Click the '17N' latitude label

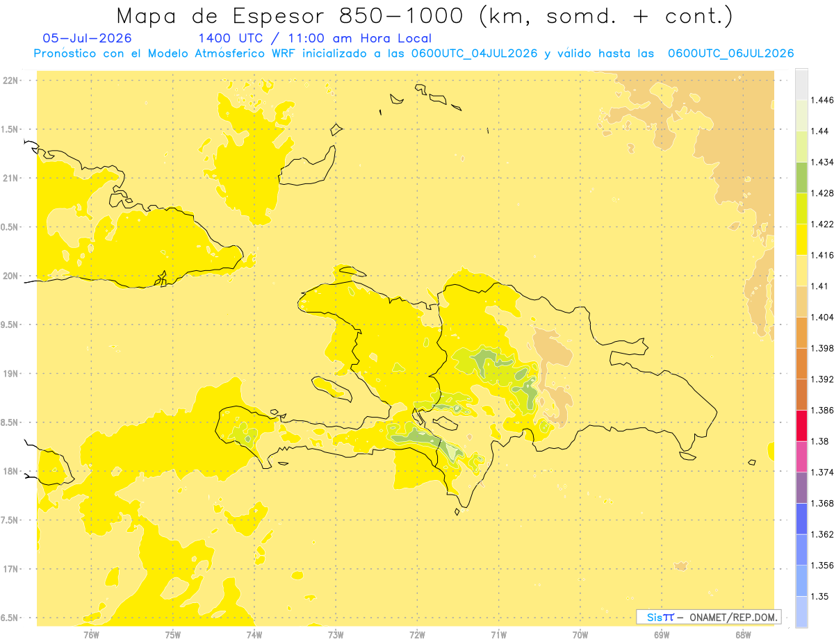(x=12, y=569)
